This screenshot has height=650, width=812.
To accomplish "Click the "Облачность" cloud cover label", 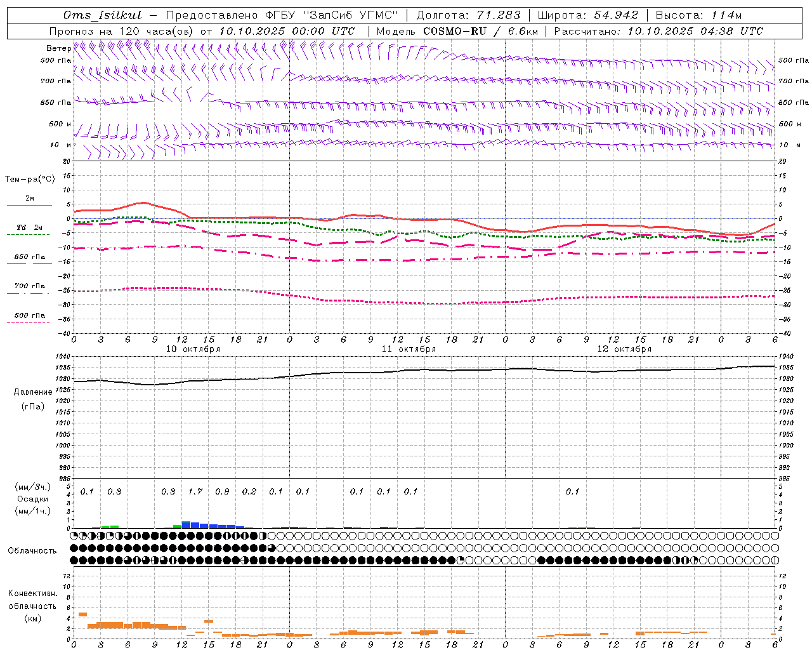I will [x=32, y=551].
